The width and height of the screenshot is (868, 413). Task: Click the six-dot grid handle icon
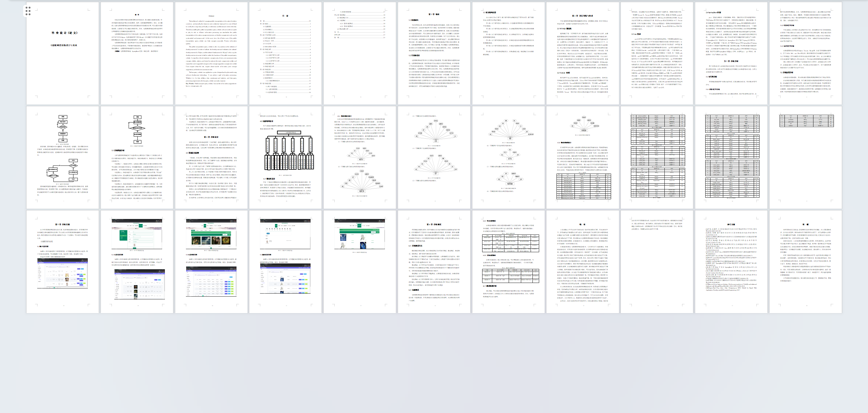click(x=28, y=11)
